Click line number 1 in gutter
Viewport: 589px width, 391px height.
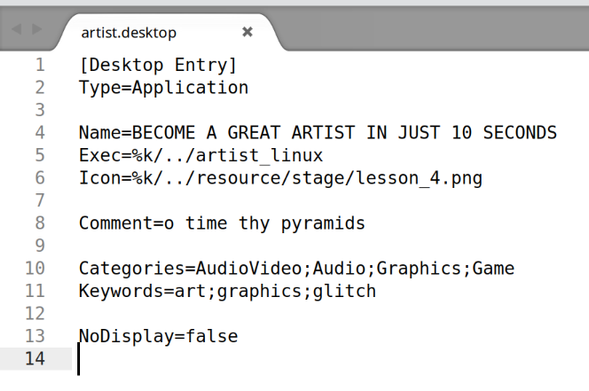pyautogui.click(x=40, y=65)
